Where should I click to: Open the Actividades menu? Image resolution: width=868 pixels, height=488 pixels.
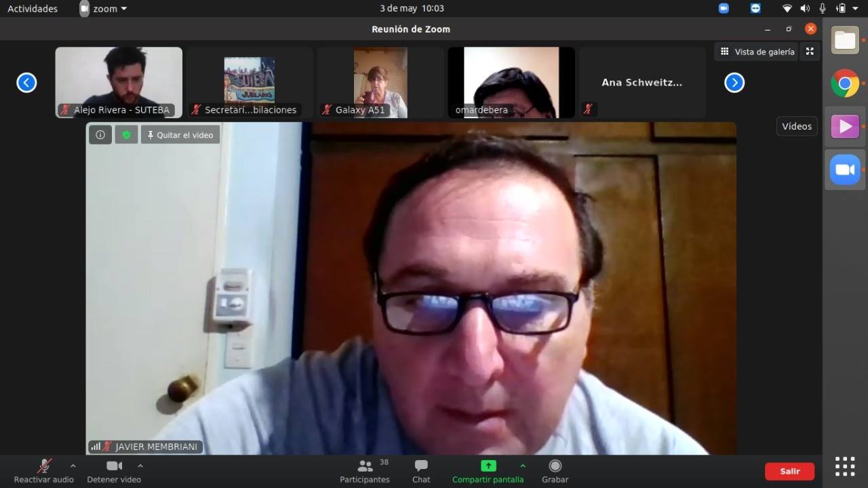point(33,9)
